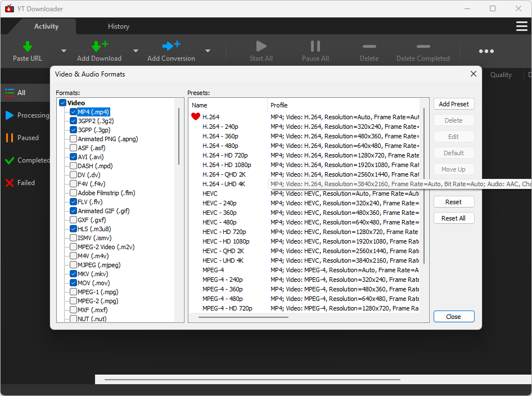Select the MPEG-4 - 480p preset

(223, 299)
